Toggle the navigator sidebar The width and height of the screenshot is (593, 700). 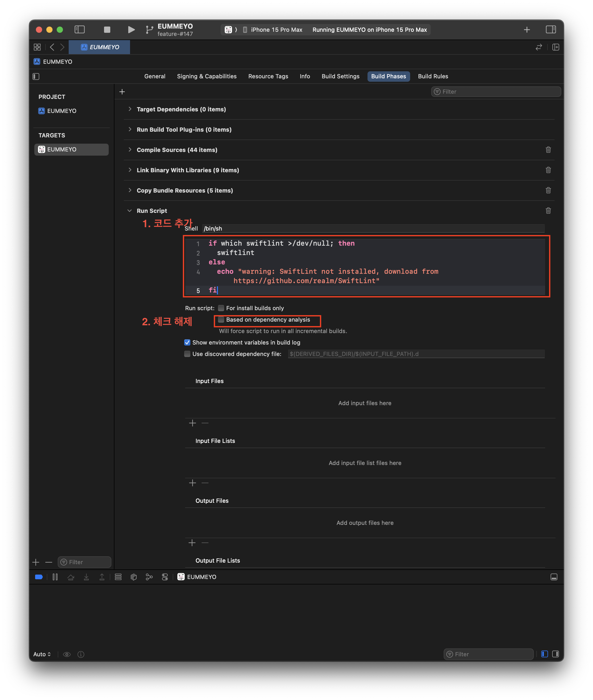(x=79, y=30)
